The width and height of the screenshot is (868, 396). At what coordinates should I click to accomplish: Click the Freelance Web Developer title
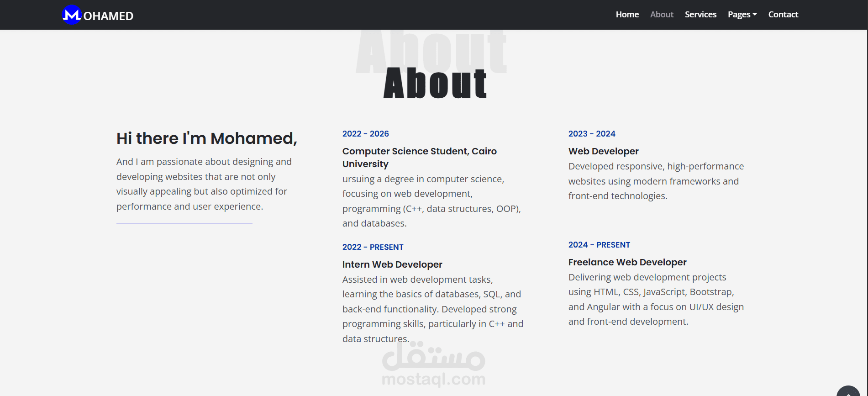click(627, 262)
